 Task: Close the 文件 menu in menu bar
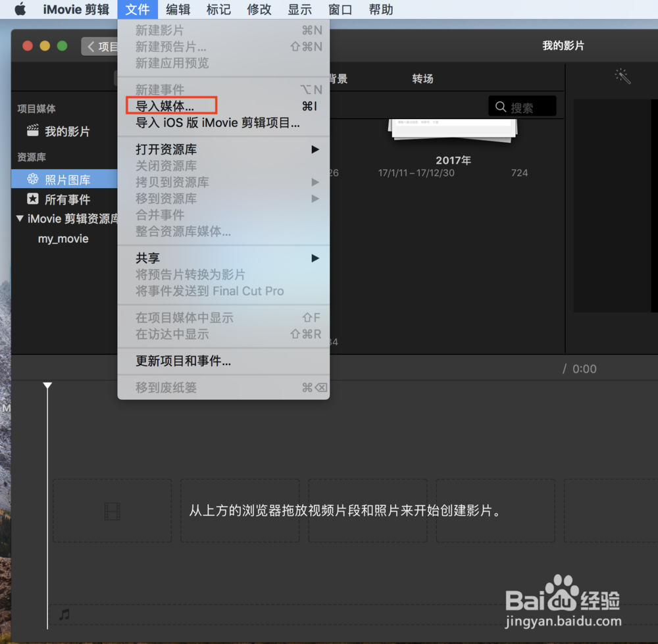tap(138, 9)
